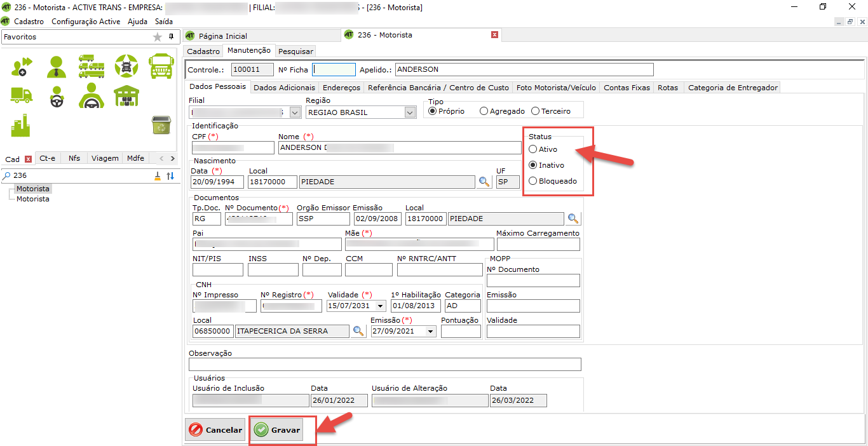Open Referência Bancária / Centro de Custo tab
Image resolution: width=868 pixels, height=446 pixels.
pyautogui.click(x=438, y=88)
